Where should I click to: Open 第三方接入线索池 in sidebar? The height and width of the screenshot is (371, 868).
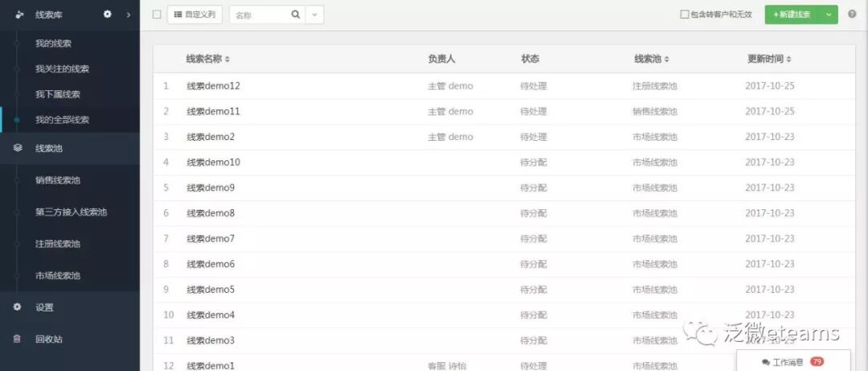(x=71, y=212)
